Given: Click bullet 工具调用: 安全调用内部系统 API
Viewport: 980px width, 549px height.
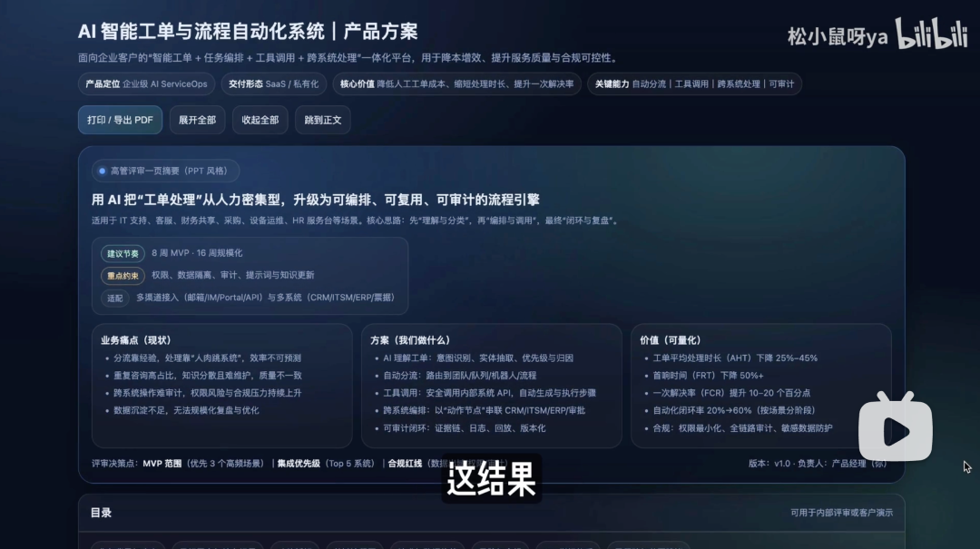Looking at the screenshot, I should pos(489,393).
